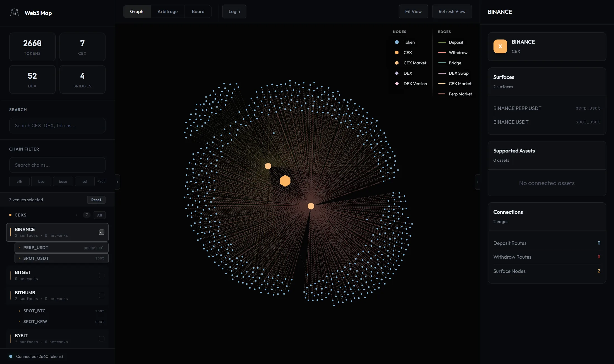Click the Deposit edge color line
Image resolution: width=614 pixels, height=364 pixels.
click(x=442, y=42)
